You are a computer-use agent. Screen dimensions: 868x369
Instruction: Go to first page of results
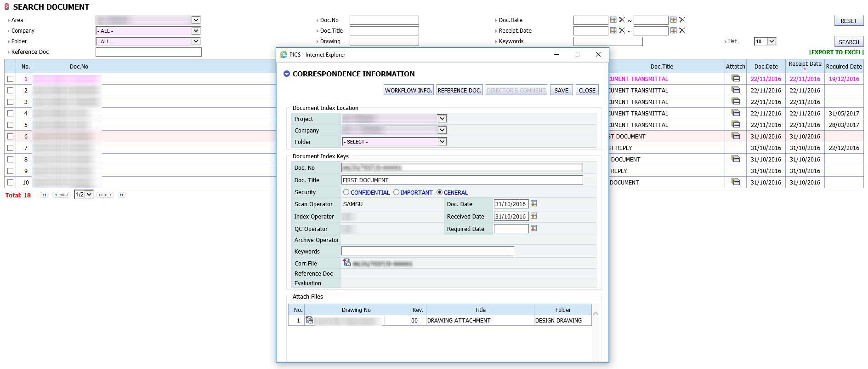coord(44,195)
